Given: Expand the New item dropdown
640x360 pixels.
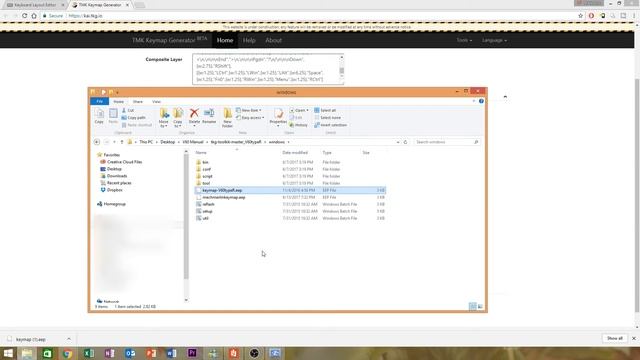Looking at the screenshot, I should pos(249,110).
